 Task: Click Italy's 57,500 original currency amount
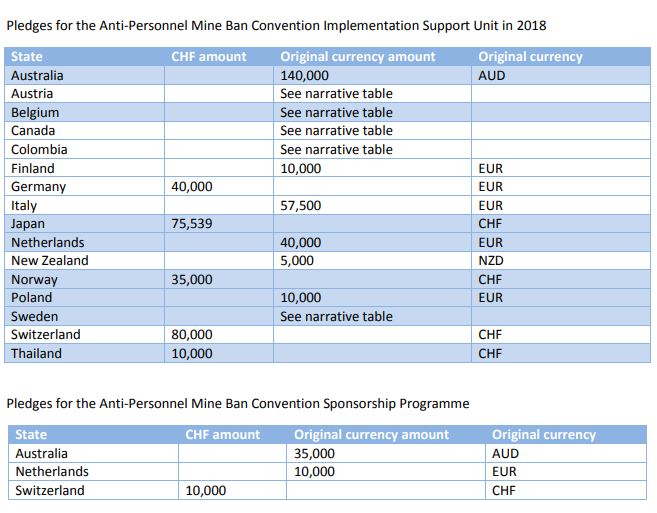(301, 205)
